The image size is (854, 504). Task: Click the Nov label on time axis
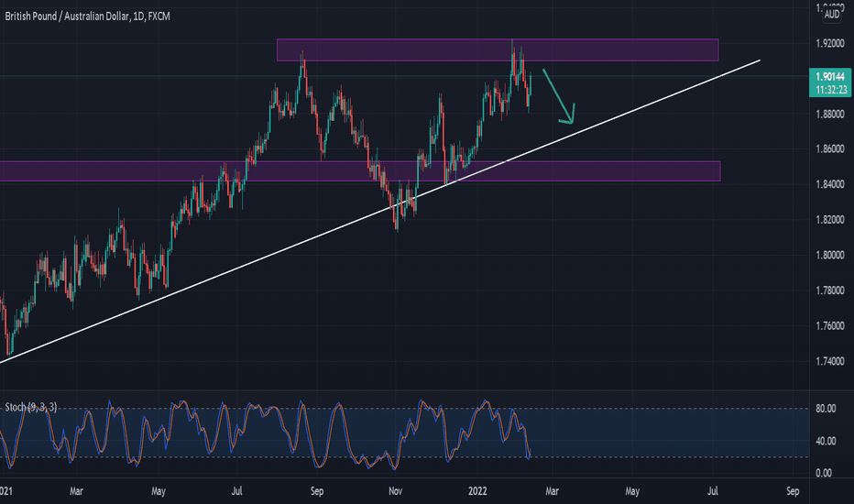click(x=396, y=491)
